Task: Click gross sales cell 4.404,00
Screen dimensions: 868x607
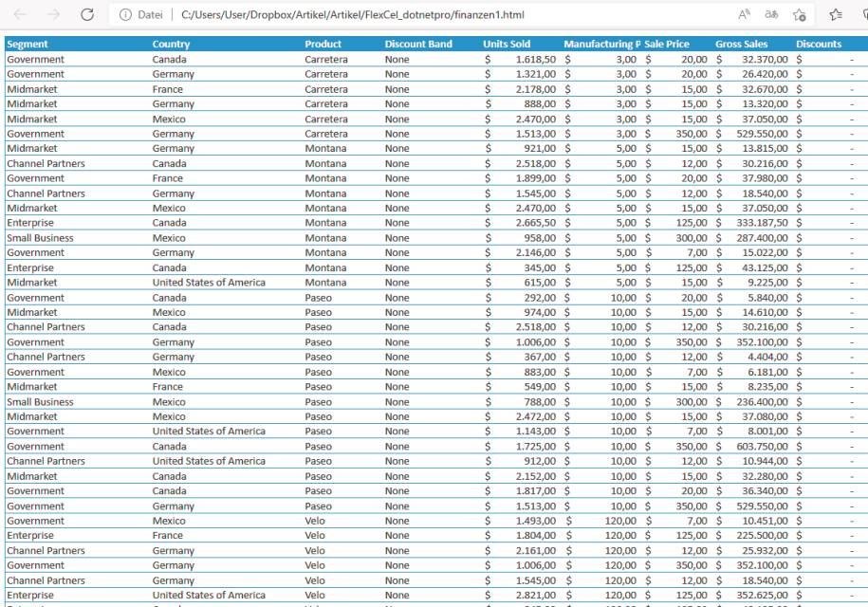Action: tap(767, 357)
